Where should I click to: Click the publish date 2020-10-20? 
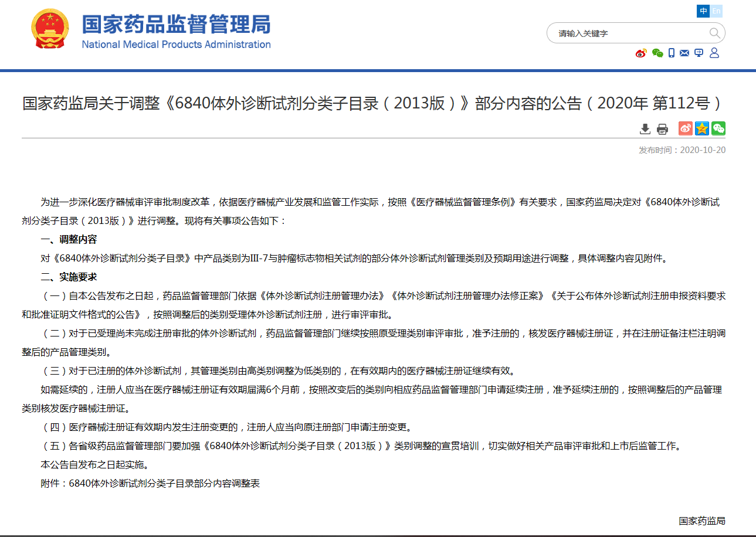[702, 150]
